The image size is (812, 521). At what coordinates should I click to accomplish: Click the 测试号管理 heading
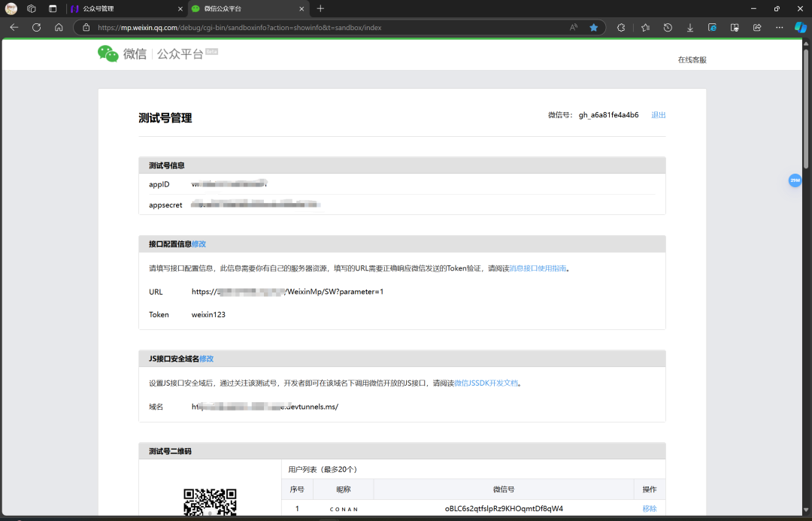pyautogui.click(x=165, y=118)
